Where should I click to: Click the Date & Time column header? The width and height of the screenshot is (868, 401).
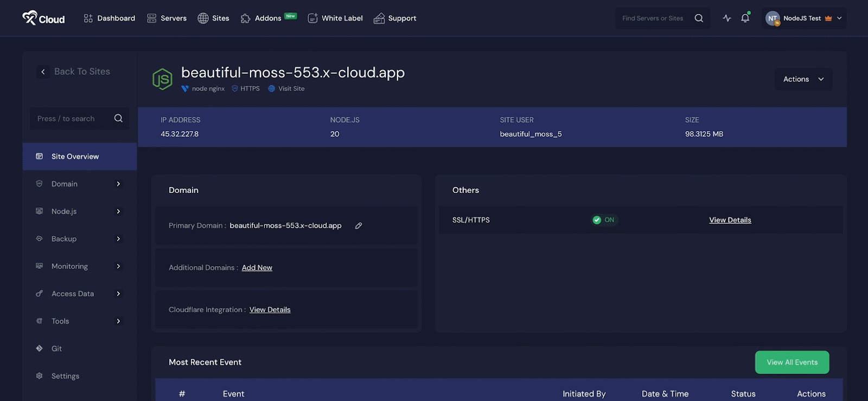[x=665, y=394]
